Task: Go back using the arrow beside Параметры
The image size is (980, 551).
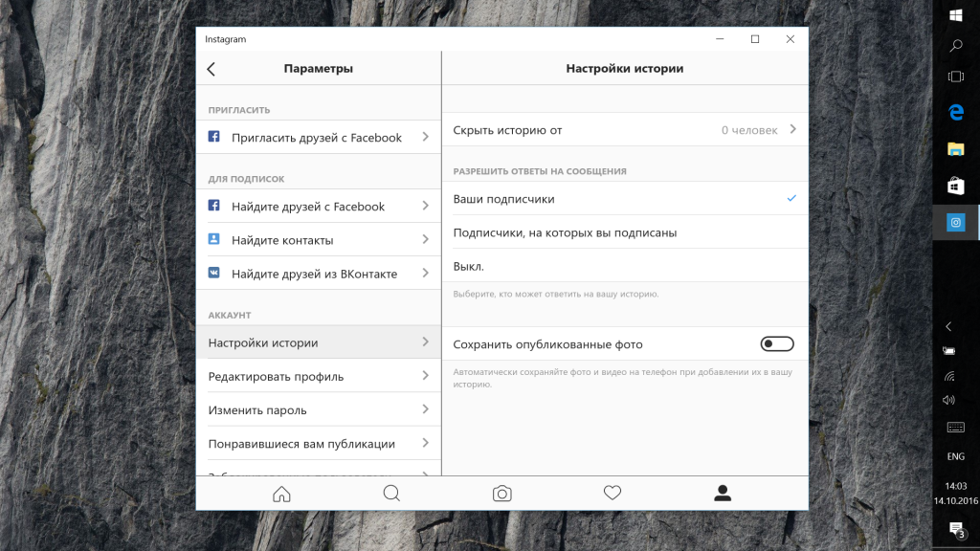Action: pyautogui.click(x=212, y=69)
